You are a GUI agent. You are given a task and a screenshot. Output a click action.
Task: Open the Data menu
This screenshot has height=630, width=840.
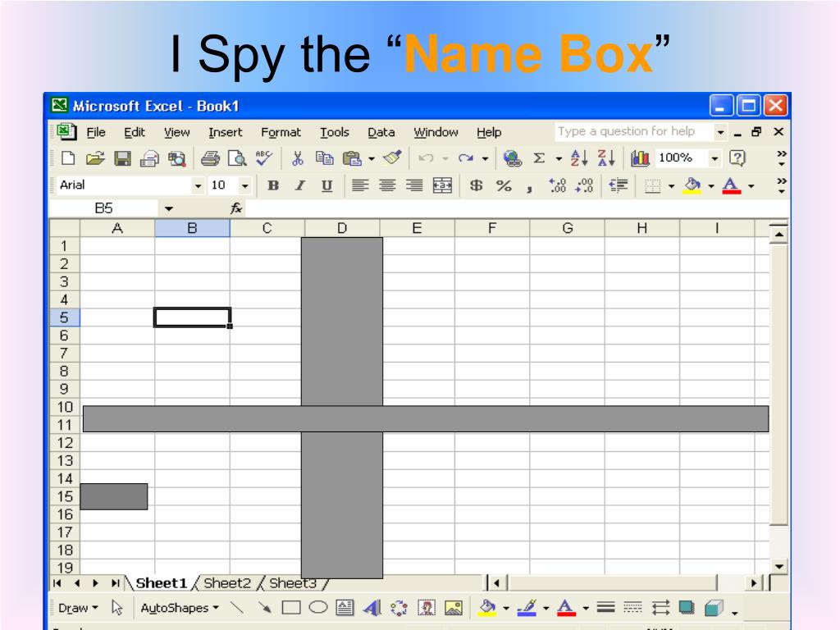[x=381, y=132]
